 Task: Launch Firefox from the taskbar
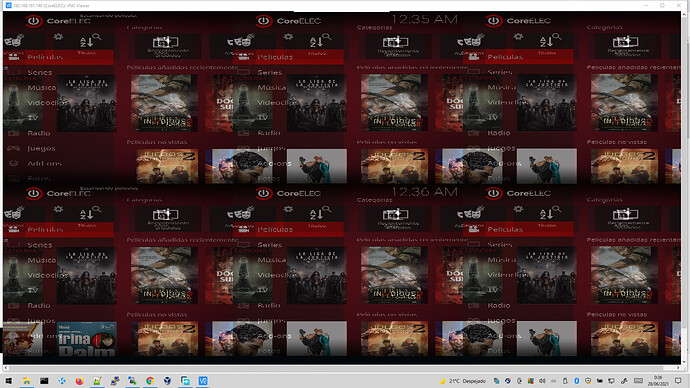pos(79,381)
